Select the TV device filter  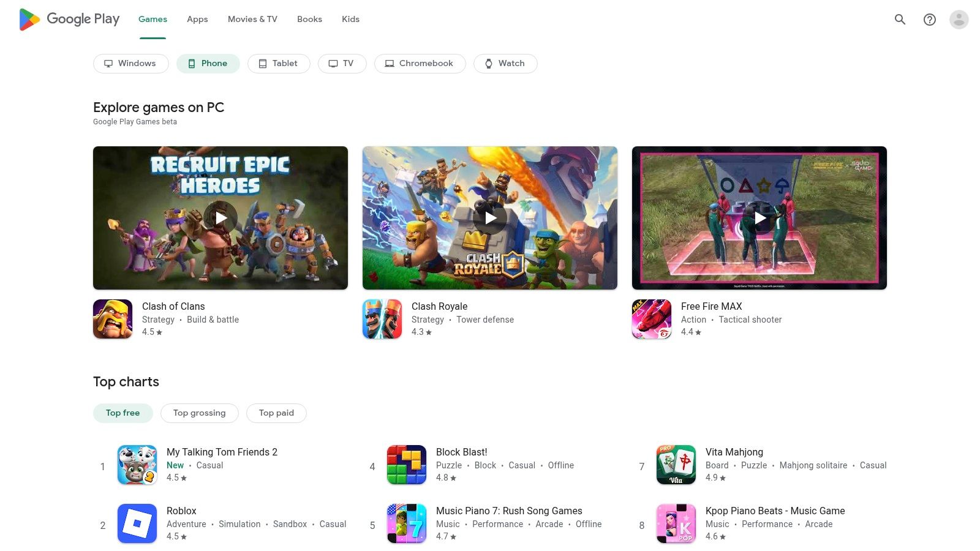pyautogui.click(x=342, y=63)
